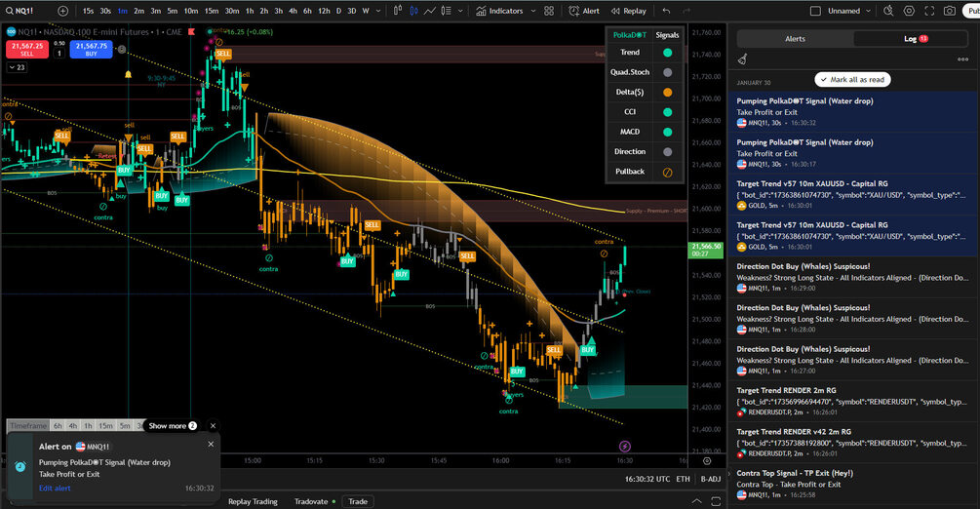Select the bars chart style icon
Screen dimensions: 980x509
coord(398,11)
